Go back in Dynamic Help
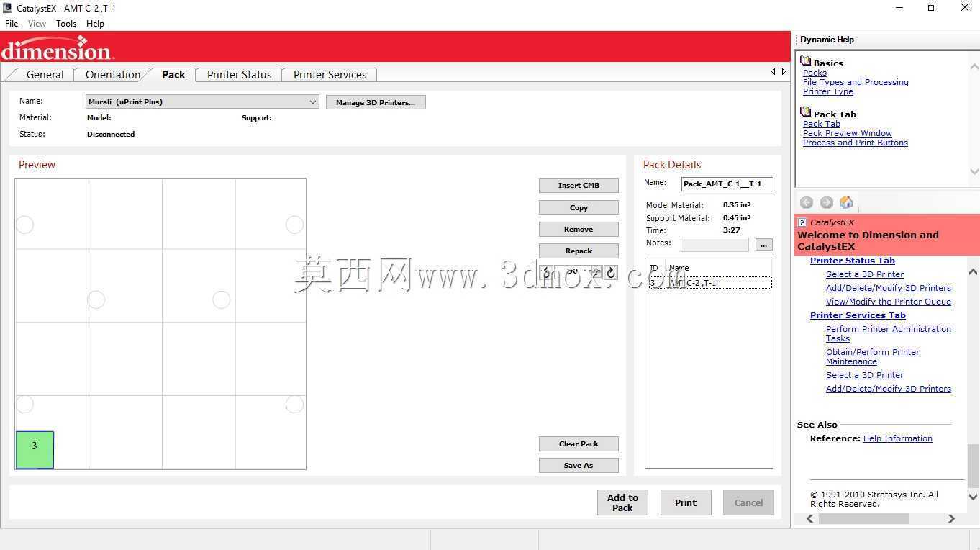This screenshot has width=980, height=550. (807, 202)
